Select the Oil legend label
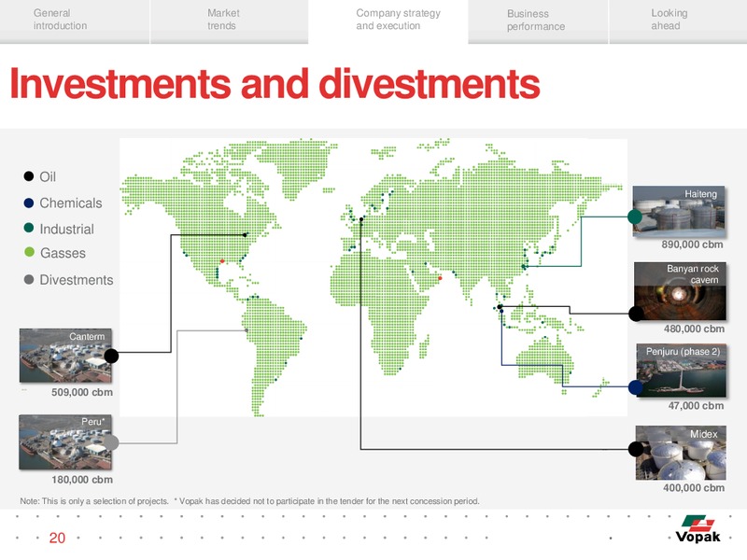This screenshot has width=747, height=560. (x=48, y=176)
